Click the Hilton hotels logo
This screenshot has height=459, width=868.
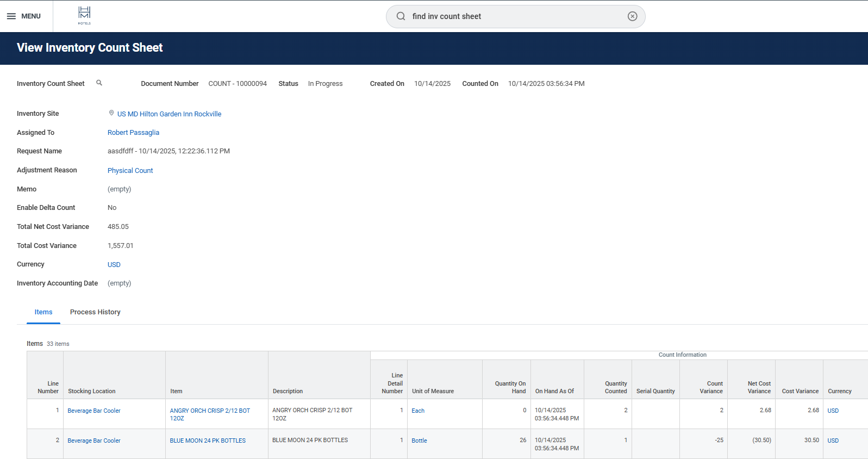pos(84,15)
